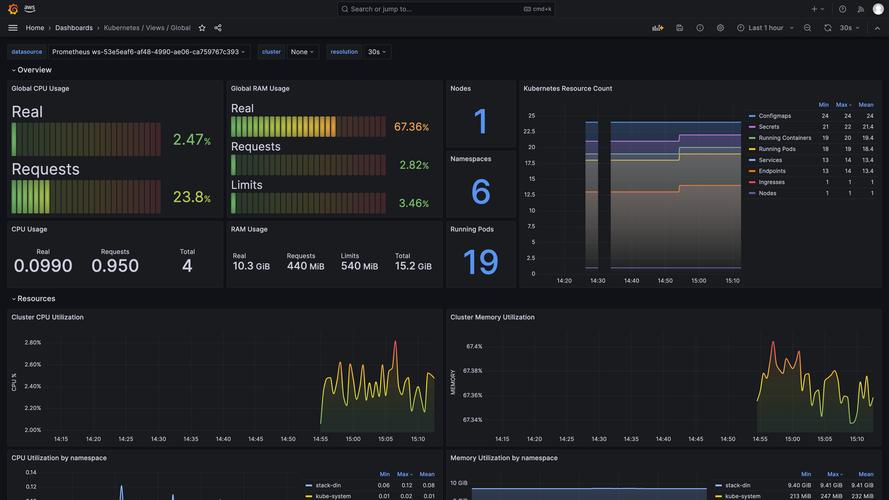Click the Dashboards breadcrumb
This screenshot has width=889, height=500.
coord(74,28)
